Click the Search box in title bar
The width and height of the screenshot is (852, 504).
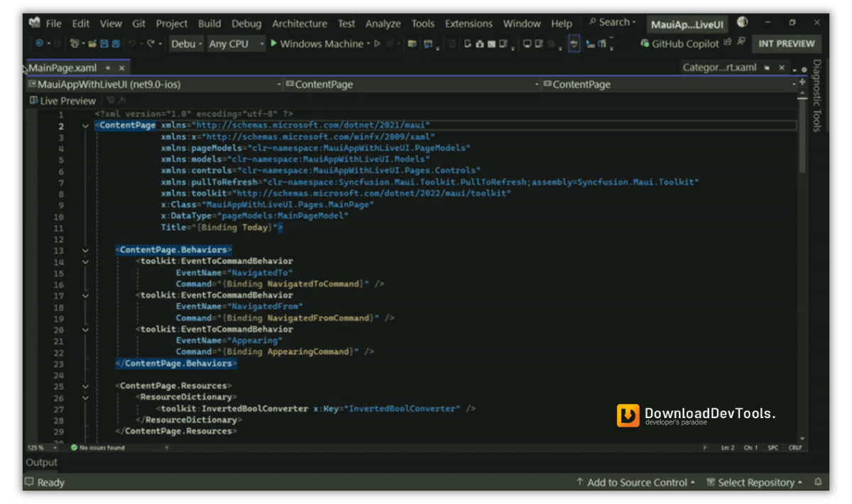coord(613,23)
